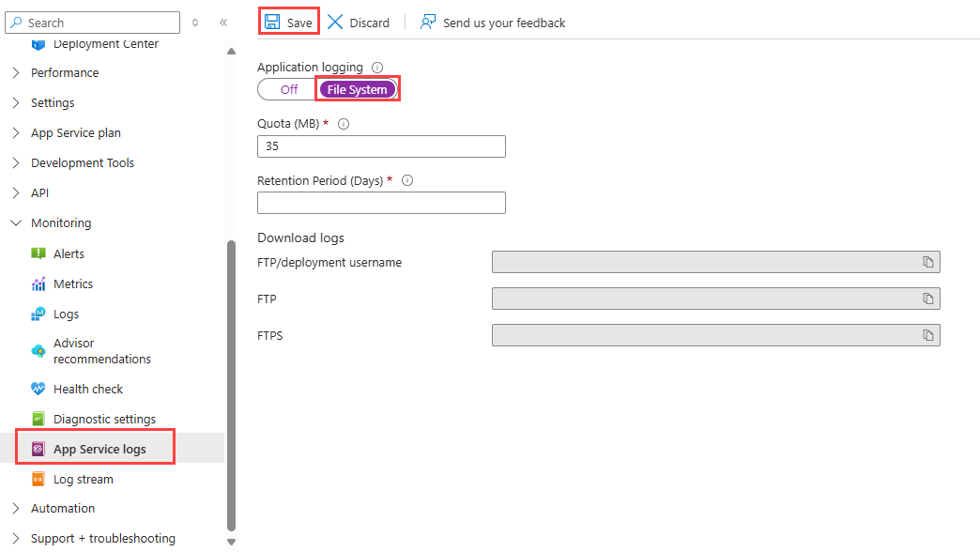980x552 pixels.
Task: Enable File System application logging
Action: point(358,88)
